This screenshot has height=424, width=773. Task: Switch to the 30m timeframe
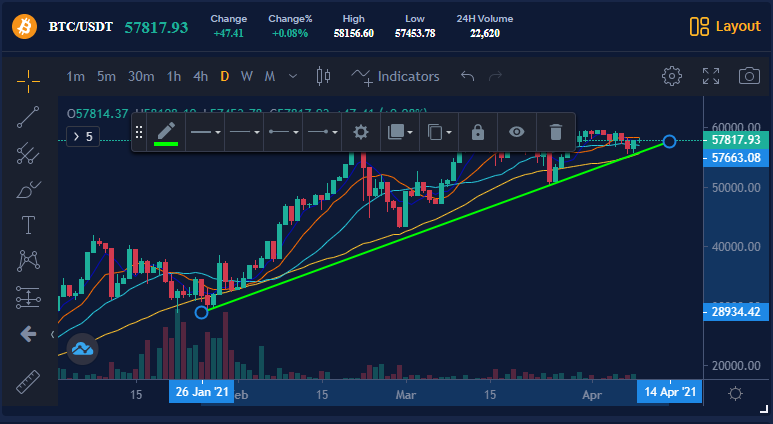[x=141, y=76]
